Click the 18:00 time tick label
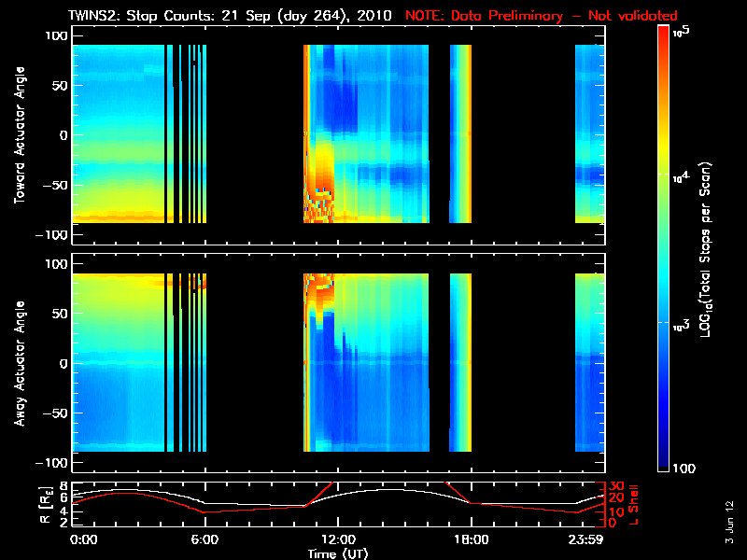Viewport: 747px width, 560px height. click(471, 539)
